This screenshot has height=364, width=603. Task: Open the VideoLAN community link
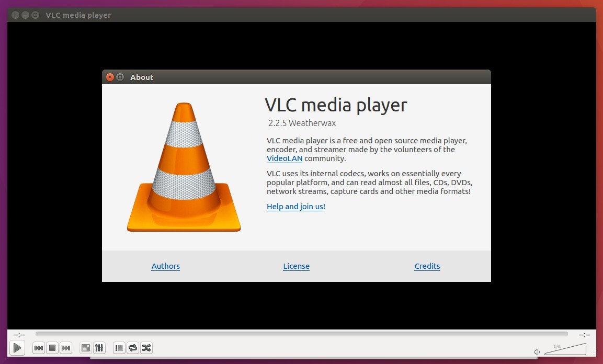(284, 158)
